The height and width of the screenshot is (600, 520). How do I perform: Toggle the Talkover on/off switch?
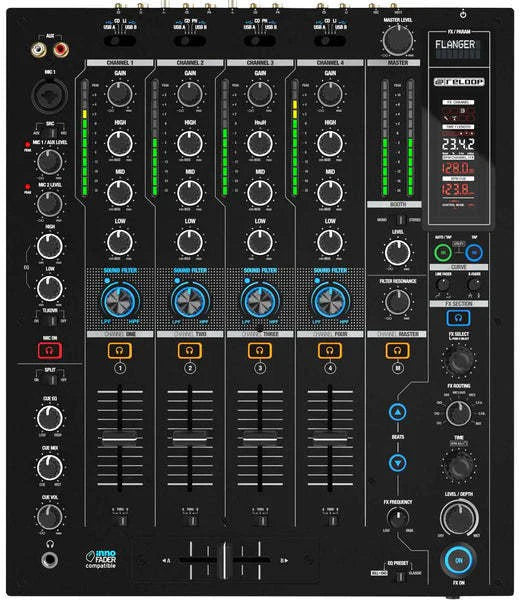pos(50,321)
